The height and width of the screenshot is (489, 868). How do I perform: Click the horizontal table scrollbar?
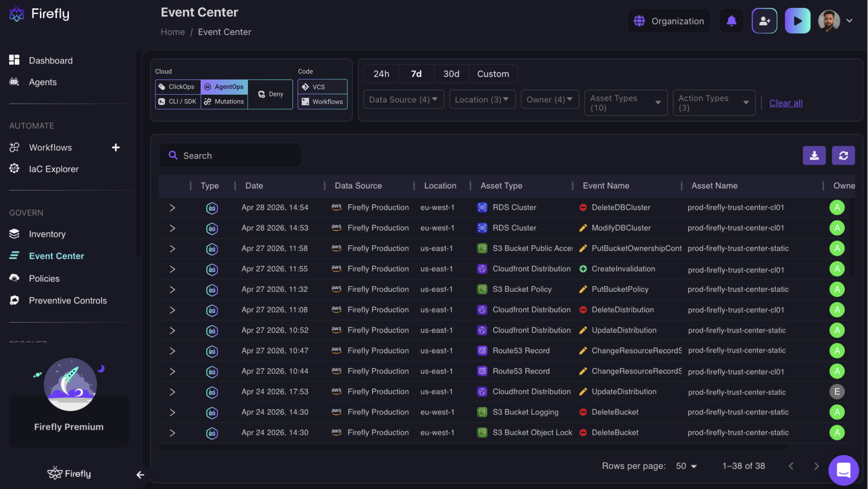tap(471, 447)
